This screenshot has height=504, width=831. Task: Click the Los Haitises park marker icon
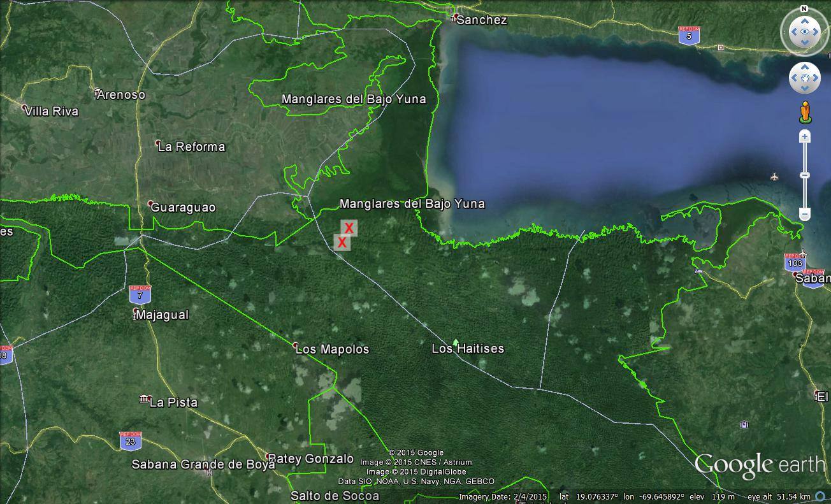click(x=455, y=343)
